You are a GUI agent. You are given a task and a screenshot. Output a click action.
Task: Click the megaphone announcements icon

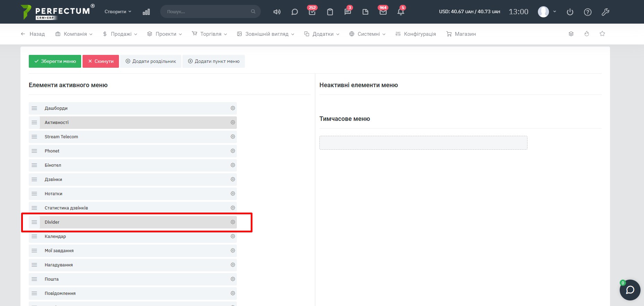coord(277,12)
